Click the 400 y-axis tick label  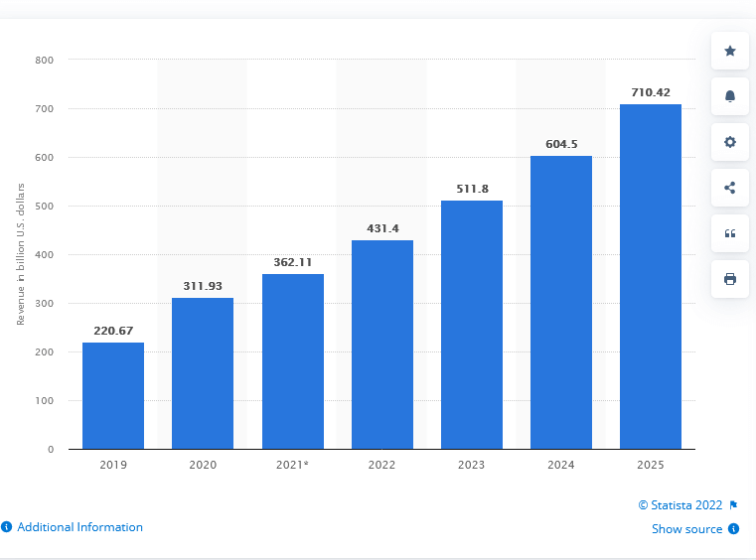coord(45,255)
